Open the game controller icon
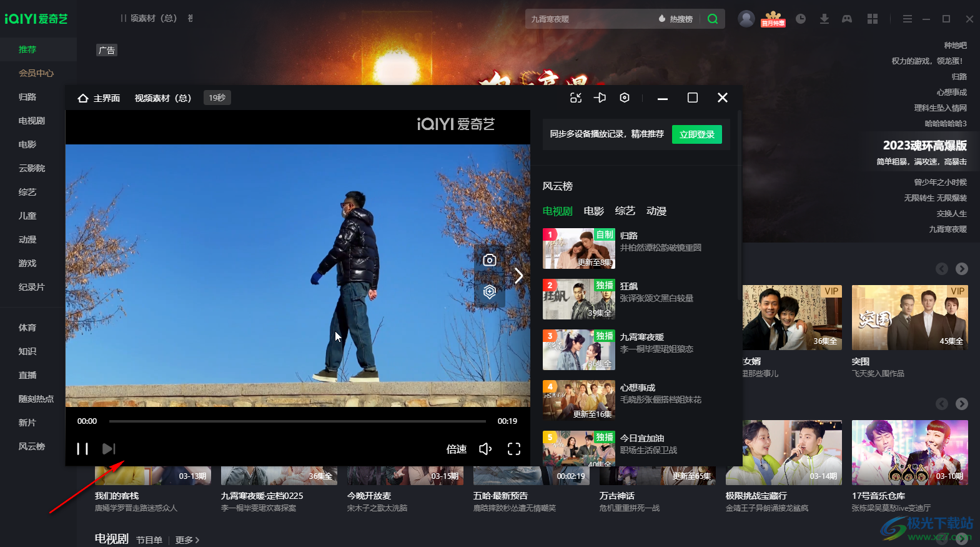 [847, 19]
